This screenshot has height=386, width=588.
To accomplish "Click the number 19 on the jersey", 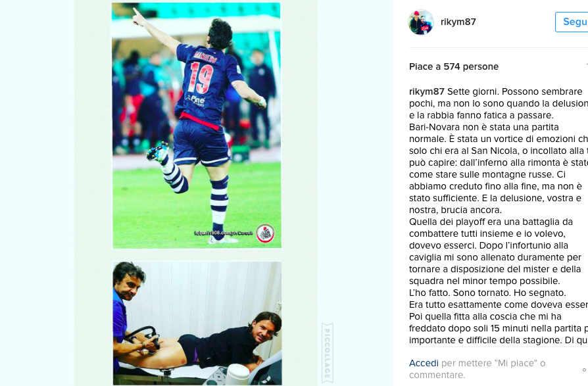I will click(201, 78).
